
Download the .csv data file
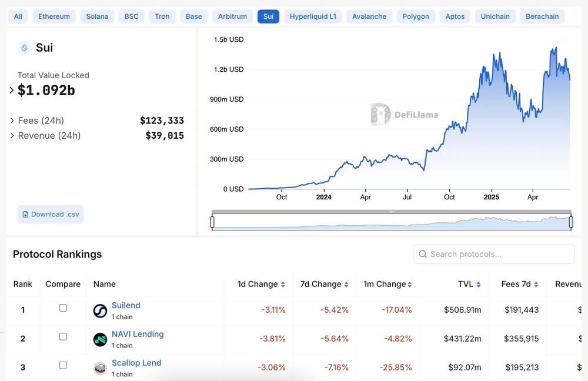pyautogui.click(x=51, y=215)
